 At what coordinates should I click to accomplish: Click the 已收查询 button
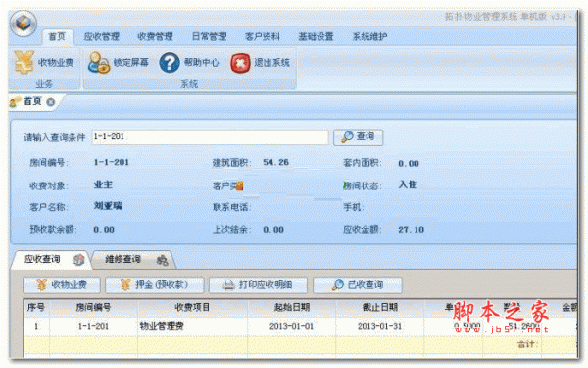coord(358,285)
